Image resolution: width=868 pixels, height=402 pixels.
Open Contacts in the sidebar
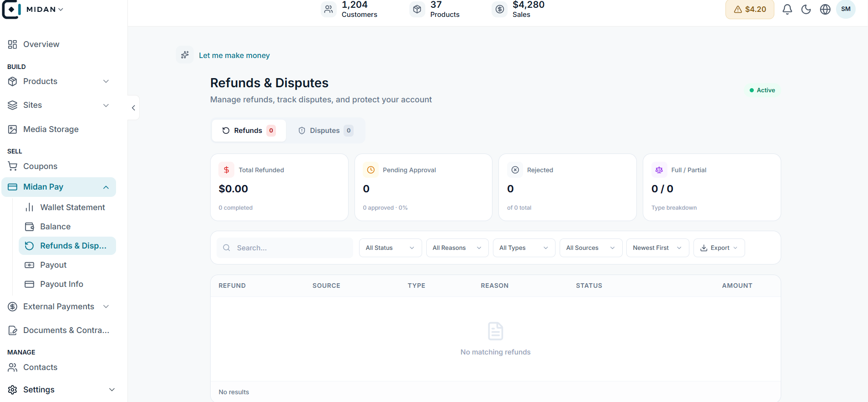[58, 367]
